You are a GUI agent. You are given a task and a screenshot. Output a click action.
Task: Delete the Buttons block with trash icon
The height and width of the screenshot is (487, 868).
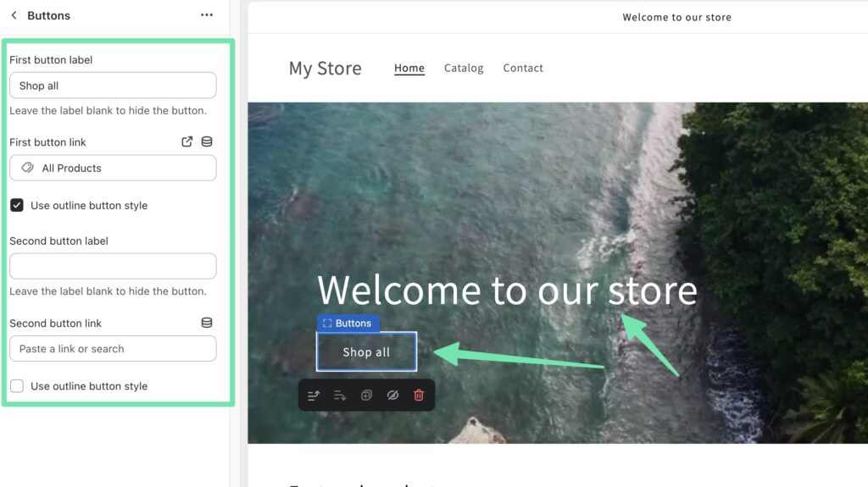pyautogui.click(x=419, y=396)
